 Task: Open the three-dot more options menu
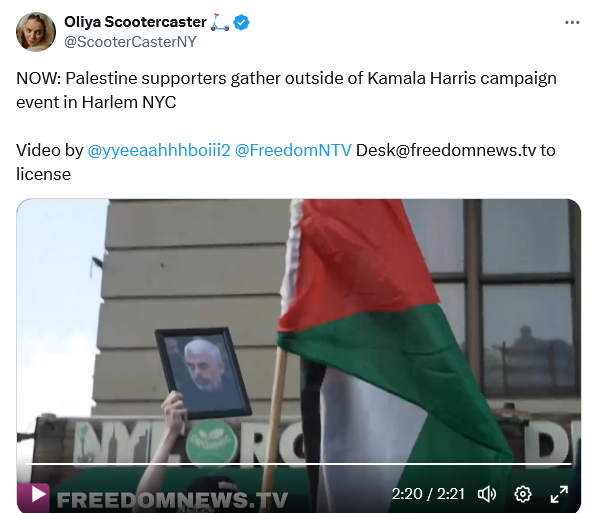click(x=572, y=23)
